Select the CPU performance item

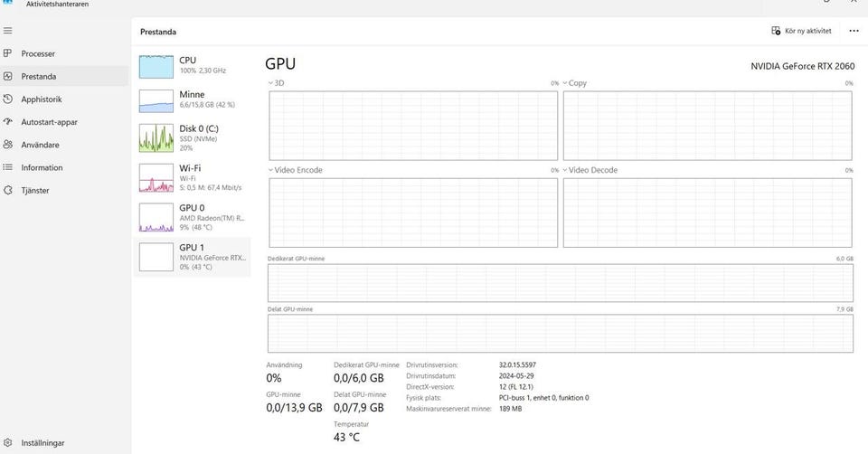(x=192, y=65)
